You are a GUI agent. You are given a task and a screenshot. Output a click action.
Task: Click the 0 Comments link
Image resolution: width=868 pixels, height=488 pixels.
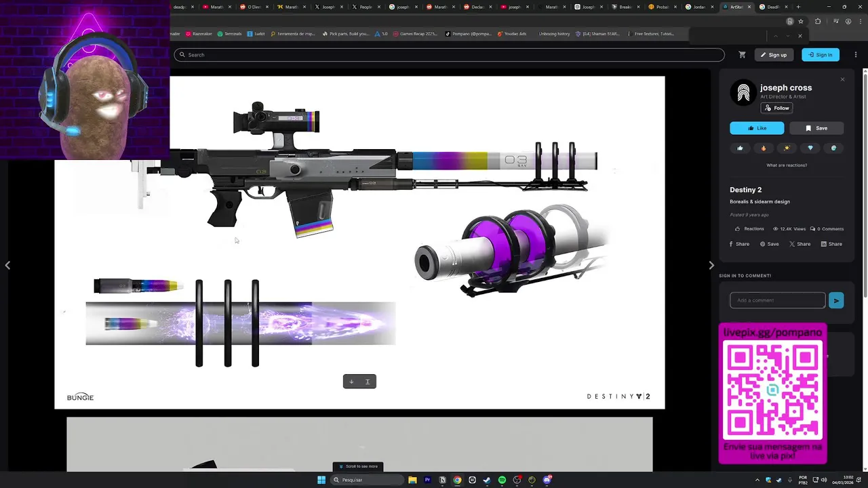coord(827,229)
